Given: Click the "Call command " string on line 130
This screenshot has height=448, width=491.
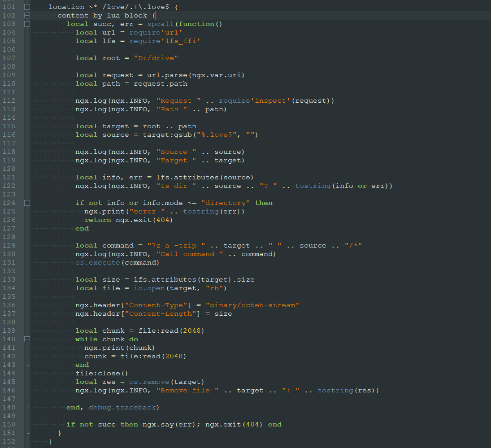Looking at the screenshot, I should tap(190, 254).
